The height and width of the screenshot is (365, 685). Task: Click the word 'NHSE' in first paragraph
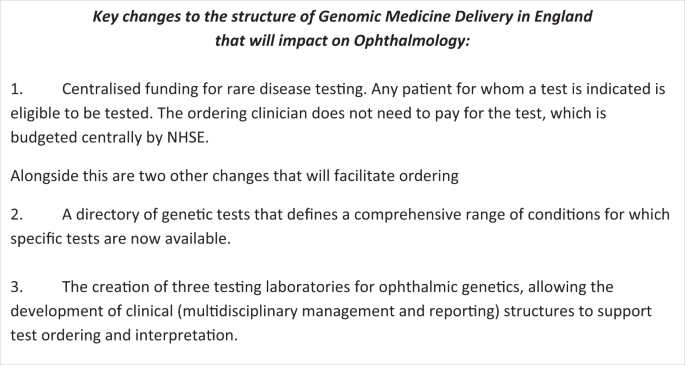click(x=186, y=138)
